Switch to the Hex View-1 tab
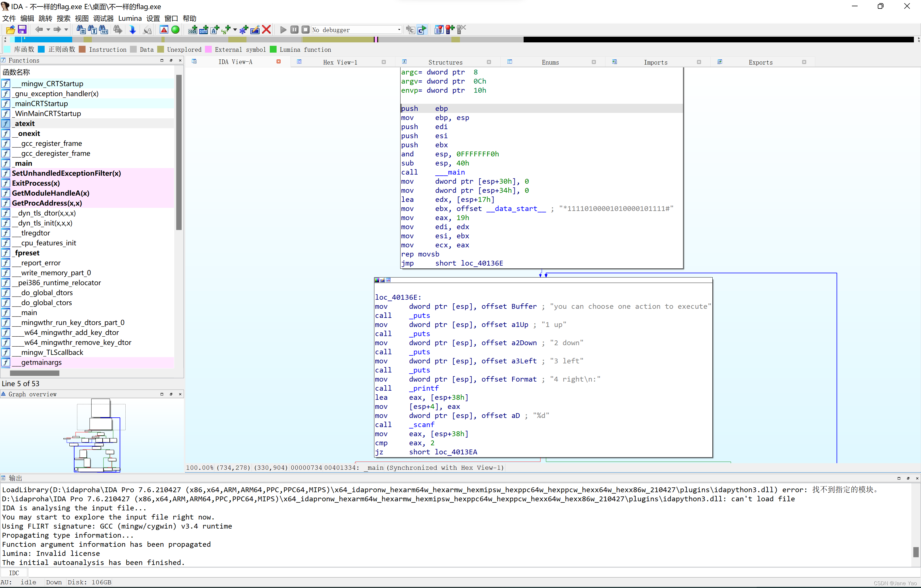The height and width of the screenshot is (588, 921). coord(340,62)
